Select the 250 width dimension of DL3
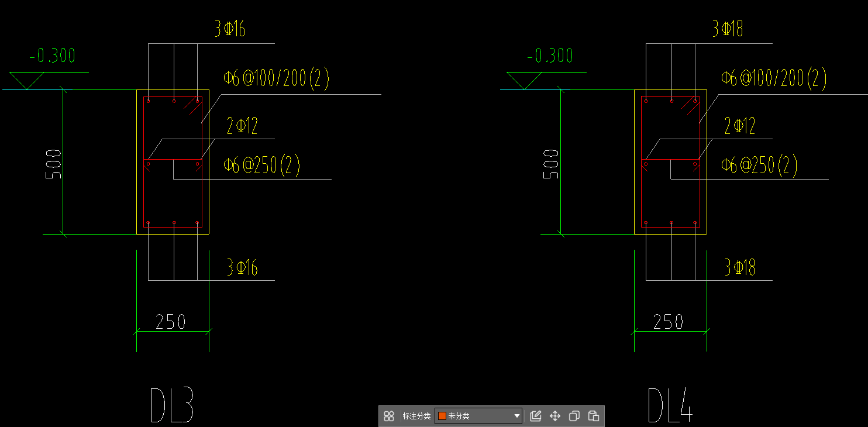Image resolution: width=868 pixels, height=427 pixels. pyautogui.click(x=171, y=321)
